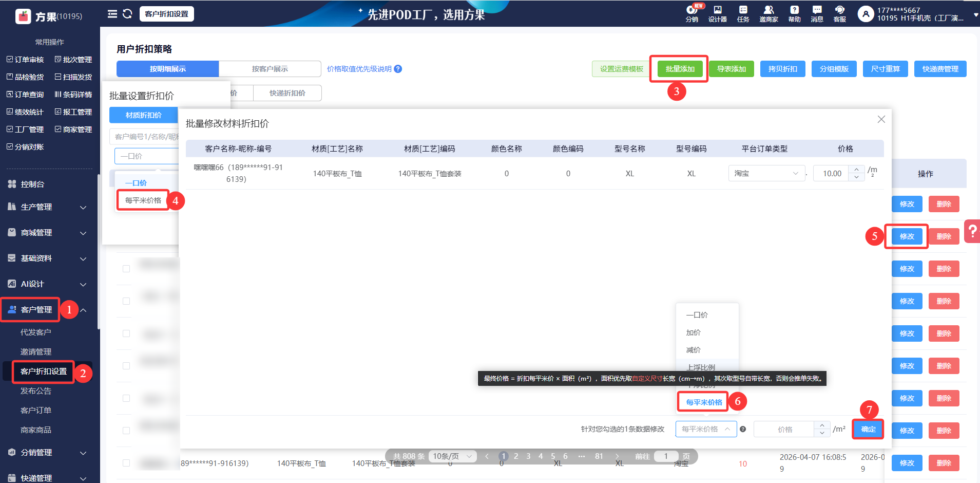Image resolution: width=980 pixels, height=483 pixels.
Task: Click the question-mark icon beside 价格取值优先级说明
Action: (398, 69)
